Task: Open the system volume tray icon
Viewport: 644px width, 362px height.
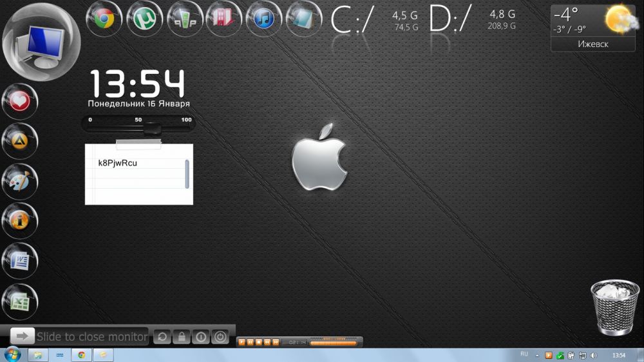Action: [594, 356]
